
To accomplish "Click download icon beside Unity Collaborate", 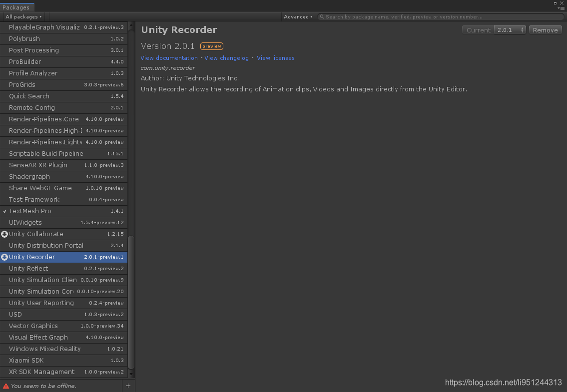I will pyautogui.click(x=4, y=234).
